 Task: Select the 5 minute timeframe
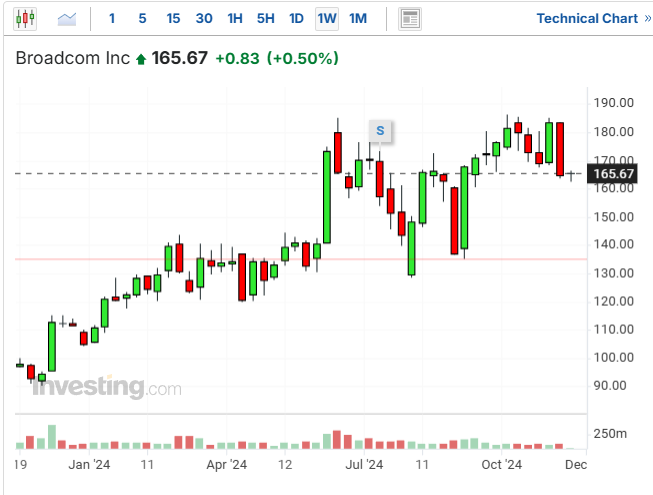[142, 18]
